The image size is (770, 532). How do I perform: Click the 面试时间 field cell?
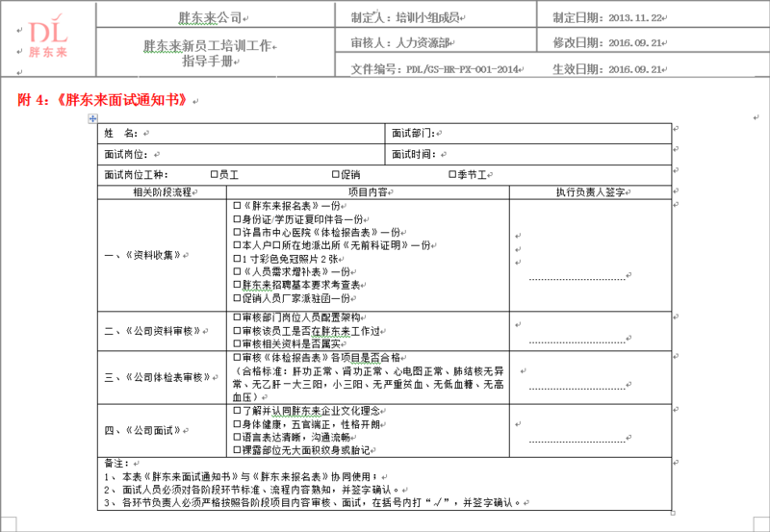[x=528, y=155]
